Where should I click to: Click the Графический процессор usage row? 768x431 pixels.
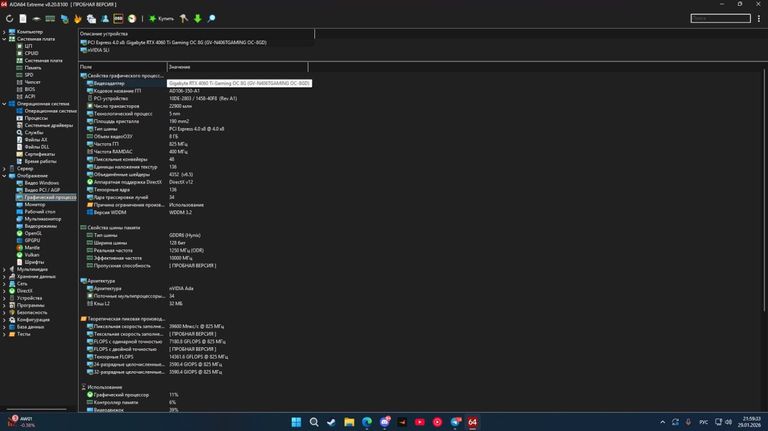coord(121,395)
